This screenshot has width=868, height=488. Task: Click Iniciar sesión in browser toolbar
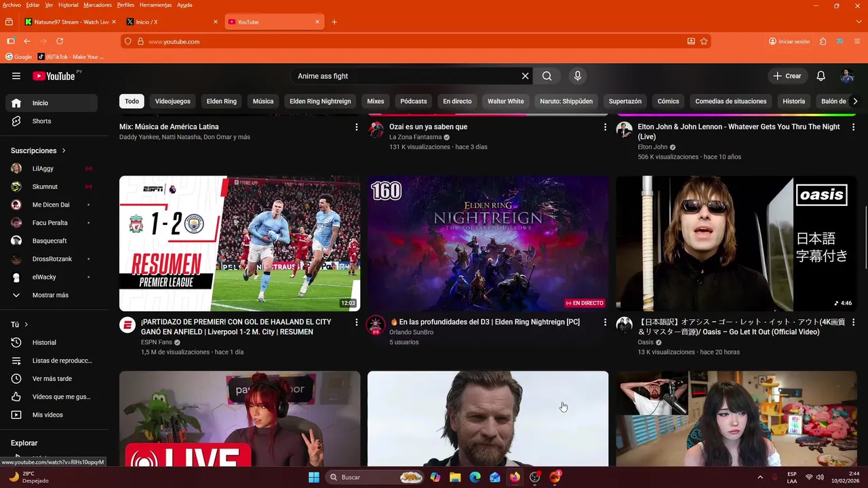789,41
